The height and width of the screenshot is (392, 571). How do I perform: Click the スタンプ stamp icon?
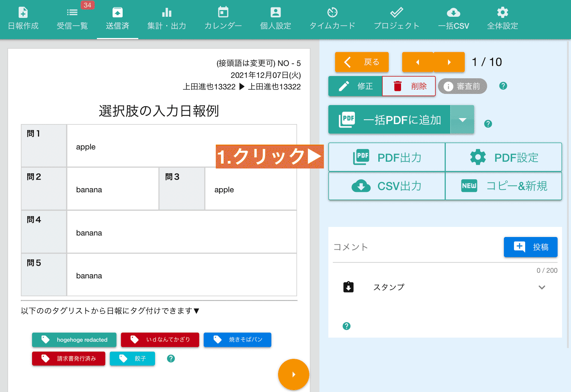click(x=348, y=287)
